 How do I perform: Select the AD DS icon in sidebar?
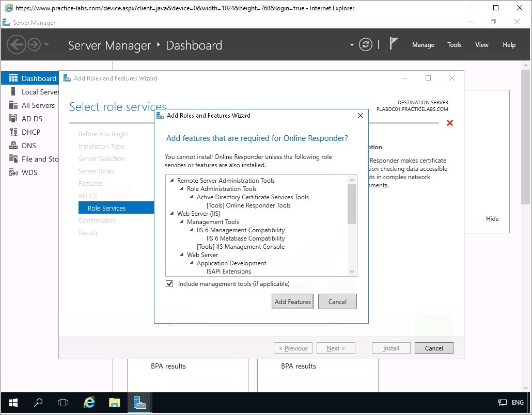pyautogui.click(x=13, y=118)
